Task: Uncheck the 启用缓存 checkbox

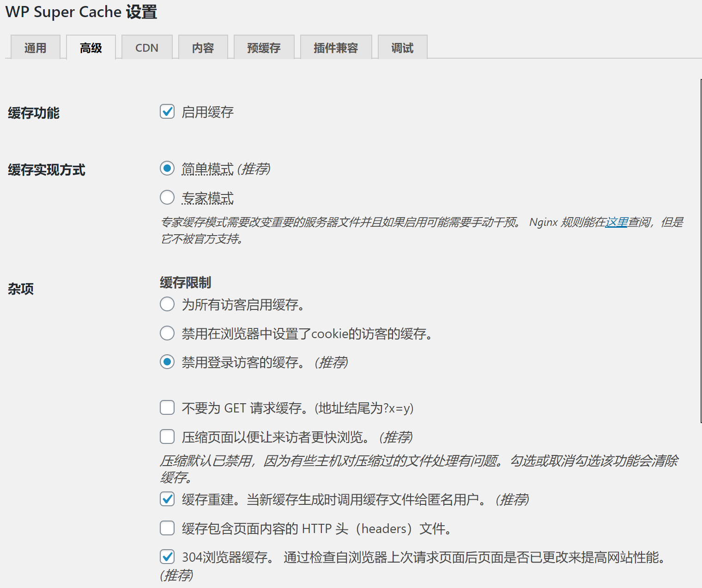Action: [167, 112]
